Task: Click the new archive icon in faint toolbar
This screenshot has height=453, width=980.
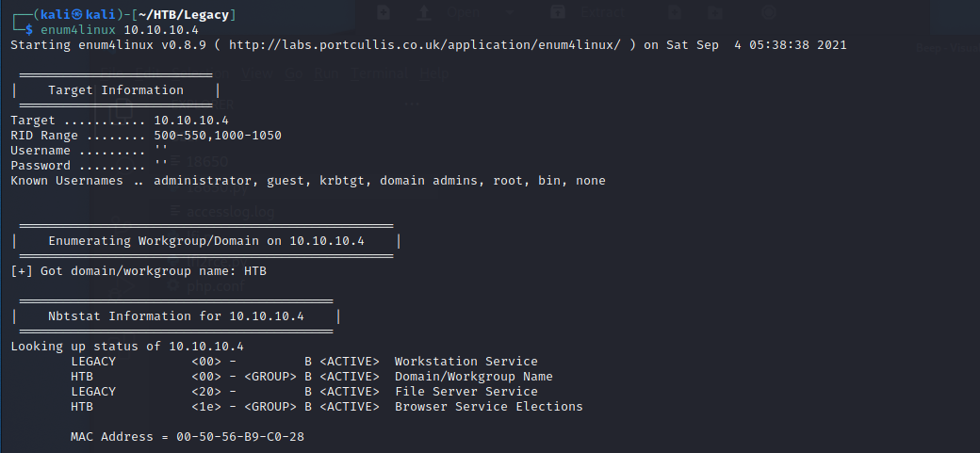Action: click(383, 12)
